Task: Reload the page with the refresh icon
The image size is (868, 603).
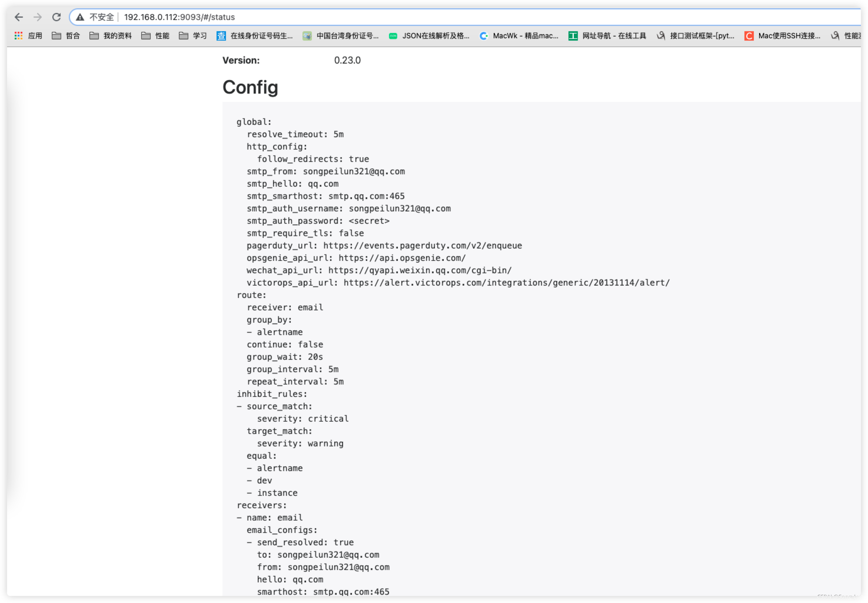Action: 56,17
